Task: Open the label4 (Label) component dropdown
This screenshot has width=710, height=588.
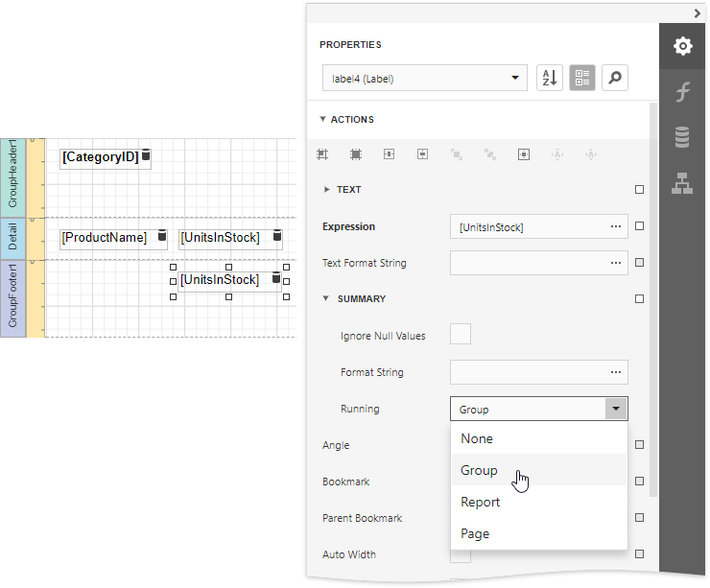Action: (425, 79)
